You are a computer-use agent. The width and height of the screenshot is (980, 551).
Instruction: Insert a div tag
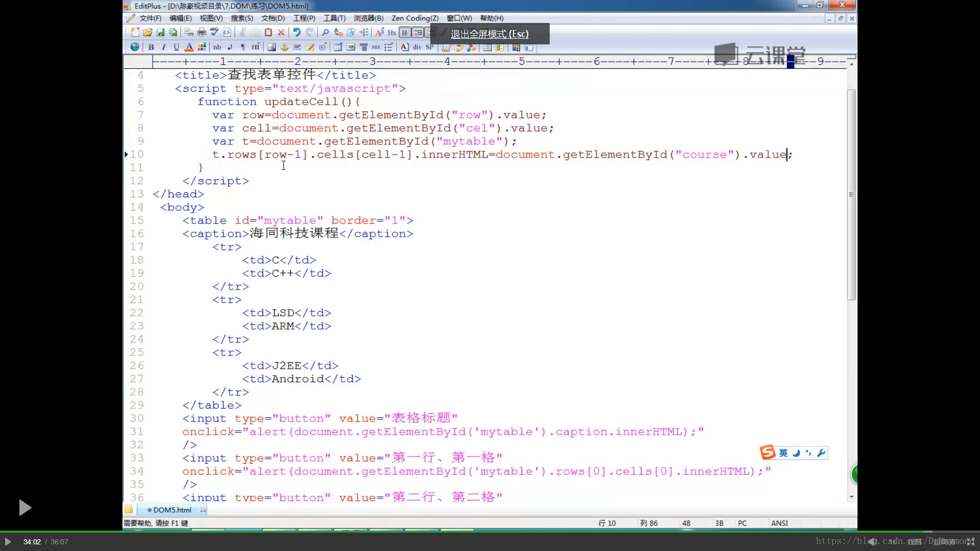point(418,47)
